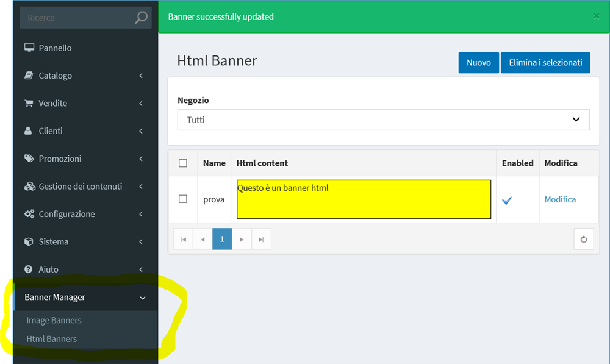Open the Negozio store dropdown
Screen dimensions: 610x364
[383, 120]
